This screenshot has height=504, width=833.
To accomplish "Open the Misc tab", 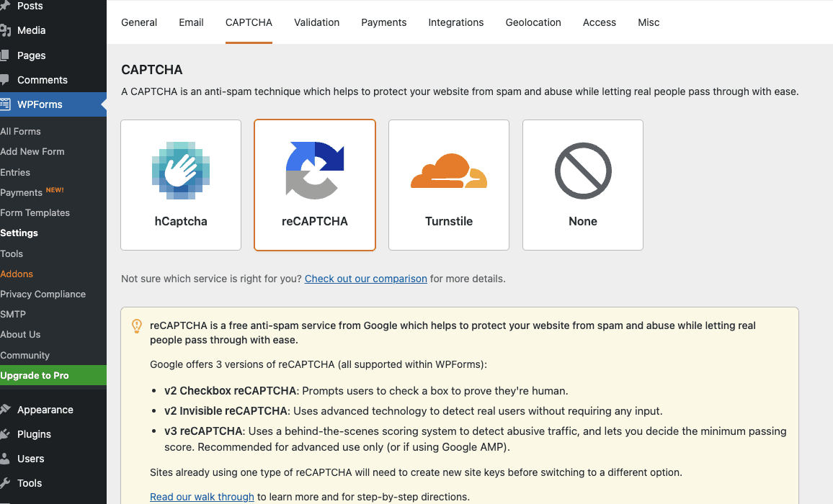I will 649,22.
